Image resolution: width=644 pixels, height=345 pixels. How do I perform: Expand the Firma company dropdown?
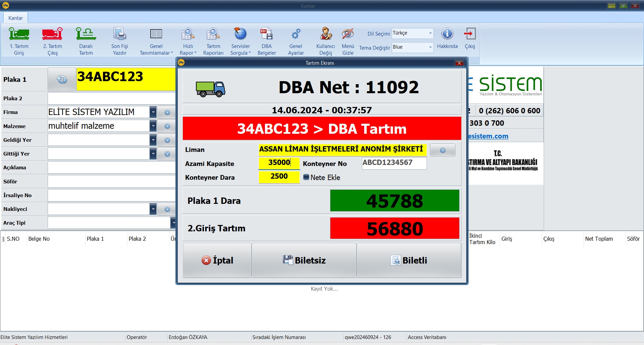153,112
